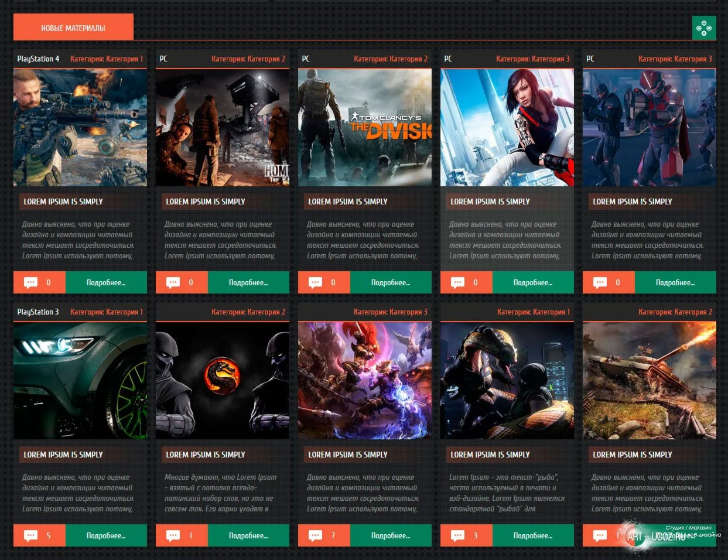
Task: Open the red armored soldiers thumbnail
Action: point(650,128)
